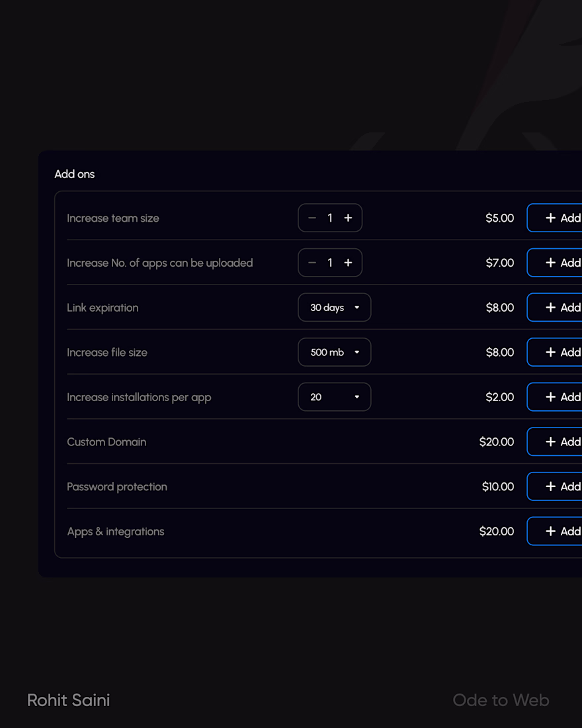Click the Rohit Saini author name
582x728 pixels.
69,700
